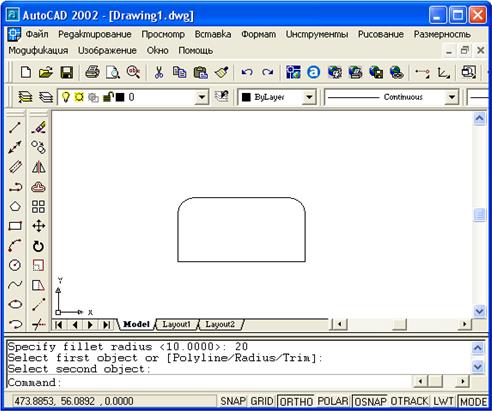Select the Rotate modify tool
492x411 pixels.
point(39,246)
